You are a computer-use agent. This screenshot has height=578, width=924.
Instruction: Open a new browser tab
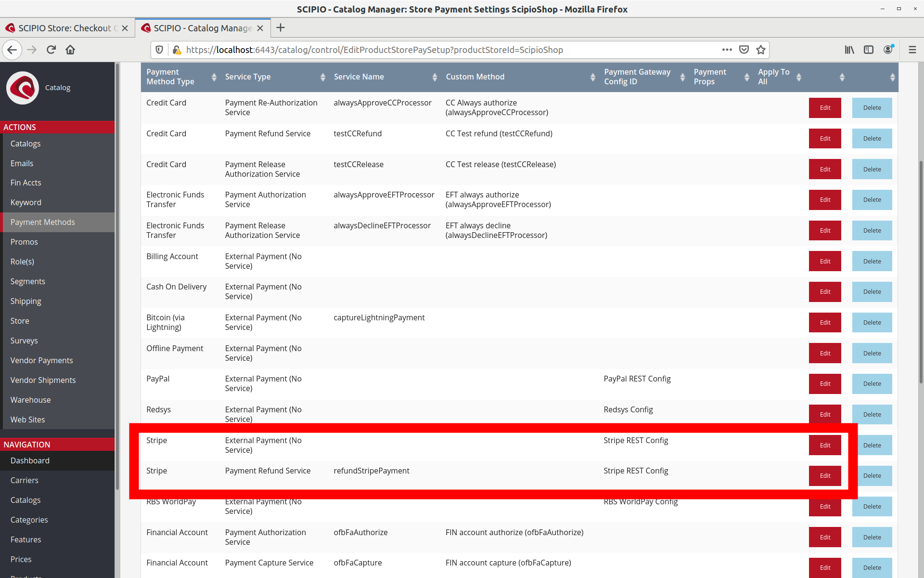pyautogui.click(x=281, y=28)
